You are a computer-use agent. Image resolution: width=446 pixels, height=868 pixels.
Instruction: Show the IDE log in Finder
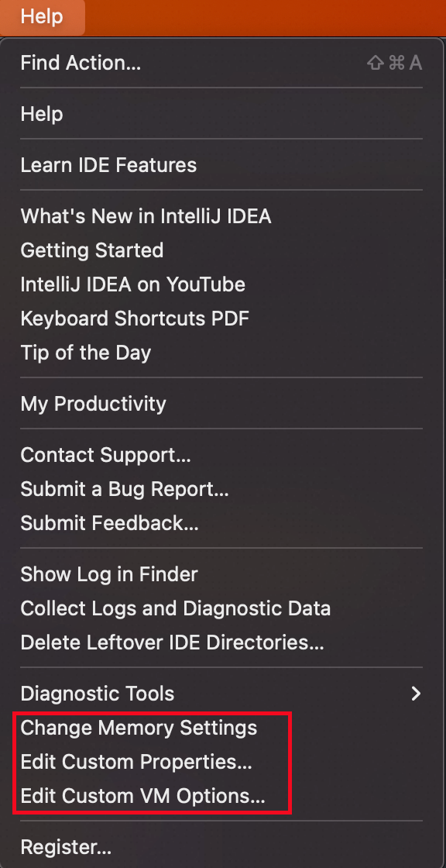(109, 574)
